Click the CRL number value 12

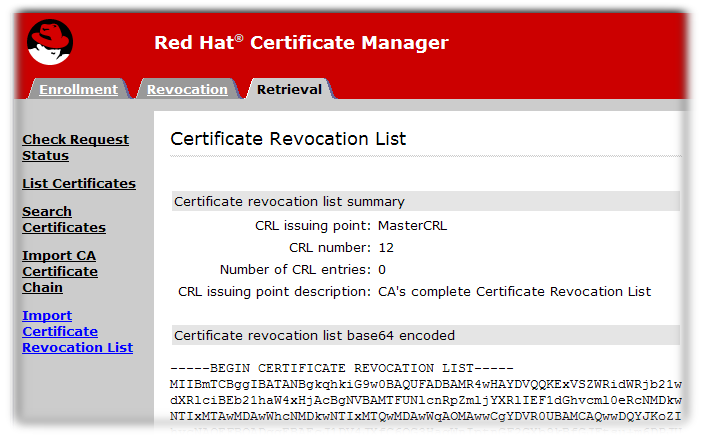(x=386, y=248)
